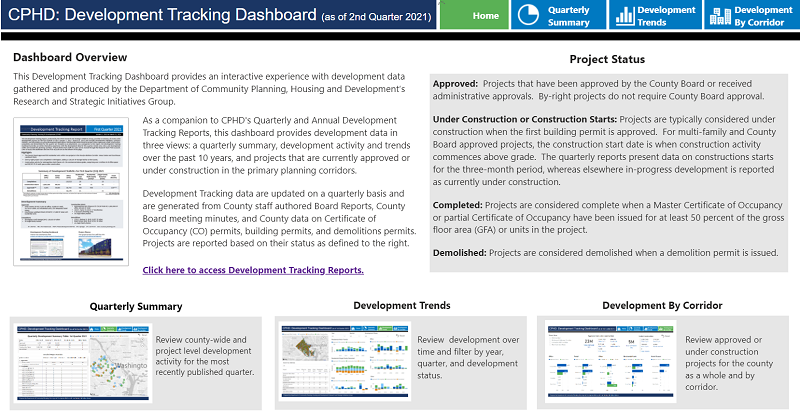The height and width of the screenshot is (413, 800).
Task: Click the Dashboard Overview heading
Action: [70, 57]
